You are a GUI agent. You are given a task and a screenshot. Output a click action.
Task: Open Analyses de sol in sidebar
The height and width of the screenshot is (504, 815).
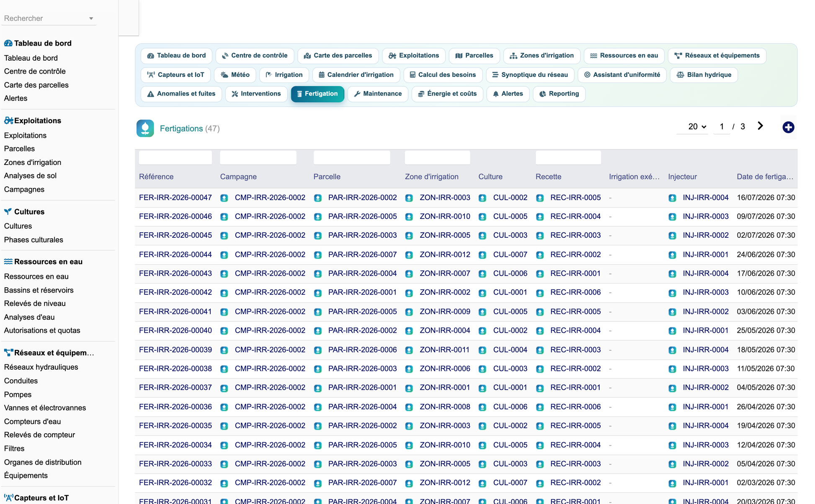tap(30, 176)
